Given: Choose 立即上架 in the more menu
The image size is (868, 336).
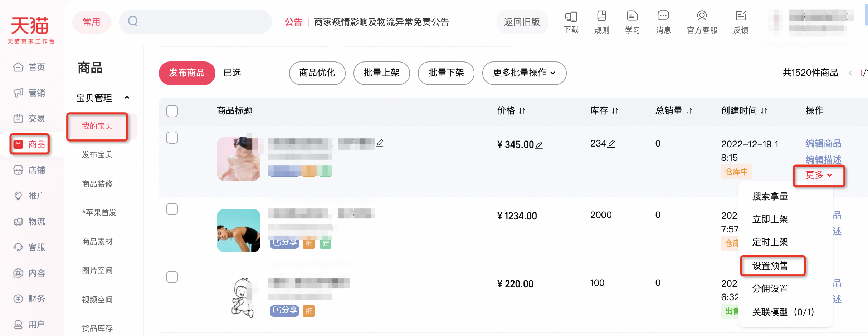Looking at the screenshot, I should (770, 219).
